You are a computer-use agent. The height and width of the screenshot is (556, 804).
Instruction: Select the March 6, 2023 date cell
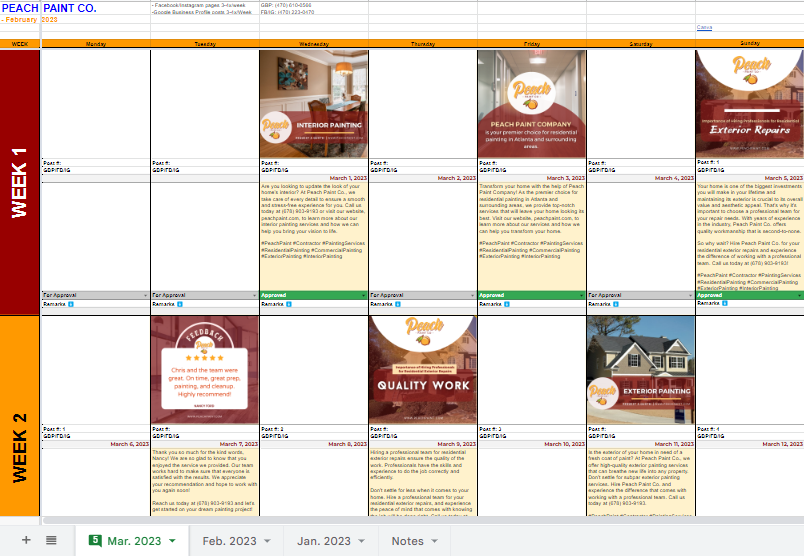click(96, 444)
